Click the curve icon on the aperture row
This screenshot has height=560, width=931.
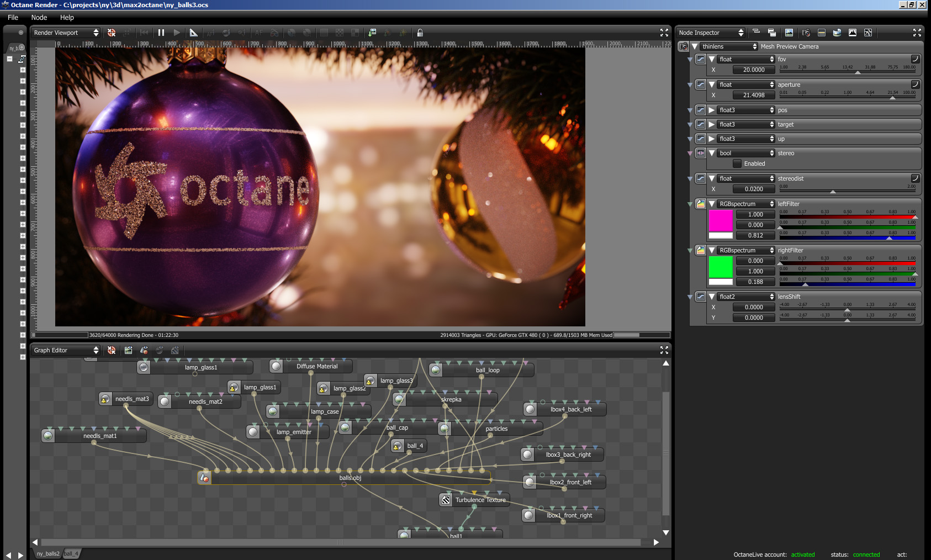pos(915,84)
